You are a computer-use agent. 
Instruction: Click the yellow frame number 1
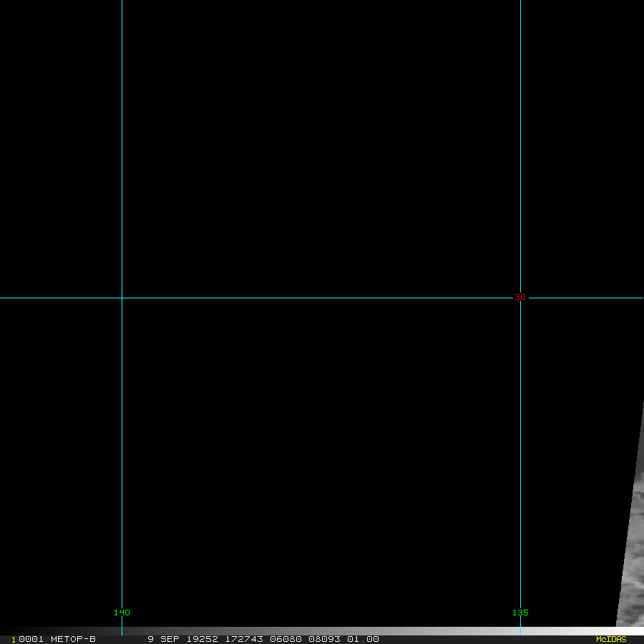coord(14,640)
